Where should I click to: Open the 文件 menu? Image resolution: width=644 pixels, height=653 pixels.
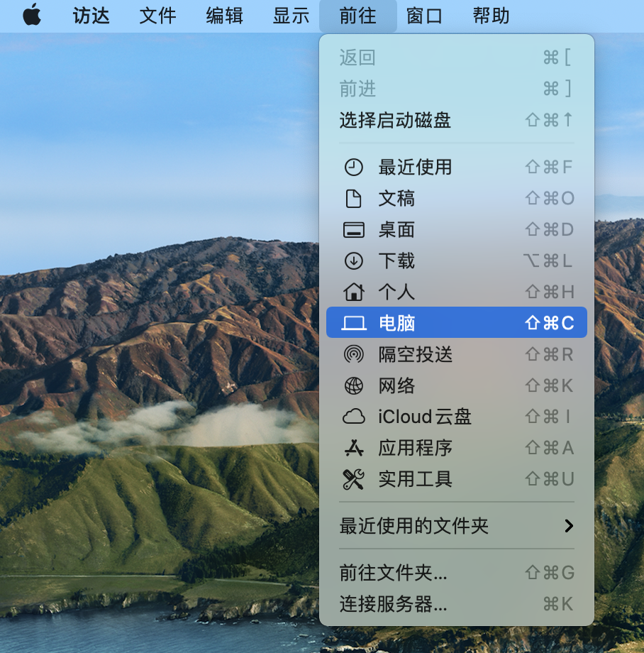coord(157,16)
